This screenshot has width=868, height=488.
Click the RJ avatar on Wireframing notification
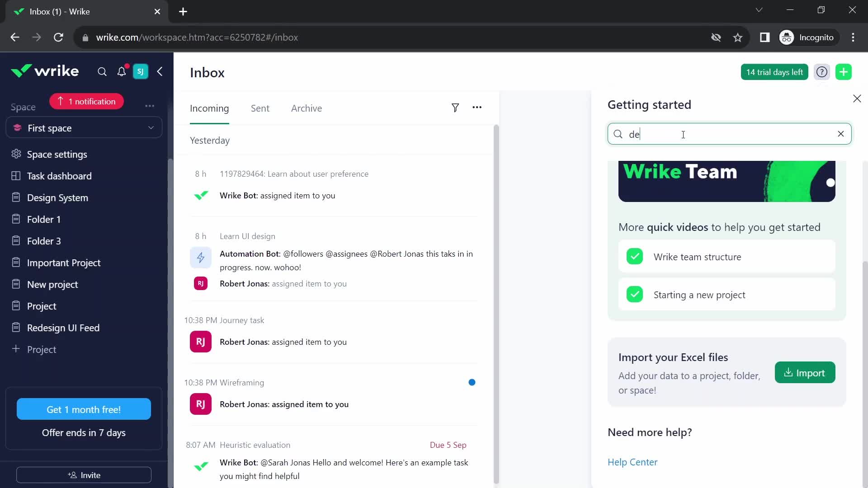pyautogui.click(x=201, y=404)
